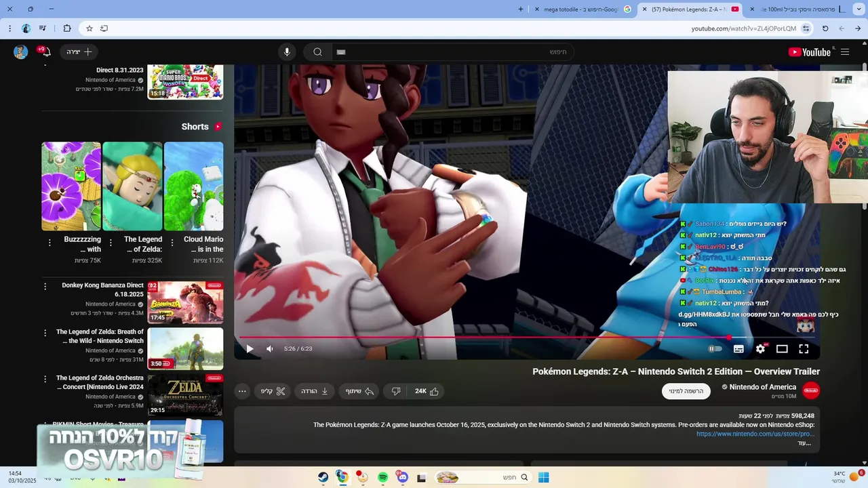Click the Create (יצירה) button
Screen dimensions: 868x488
pyautogui.click(x=79, y=52)
